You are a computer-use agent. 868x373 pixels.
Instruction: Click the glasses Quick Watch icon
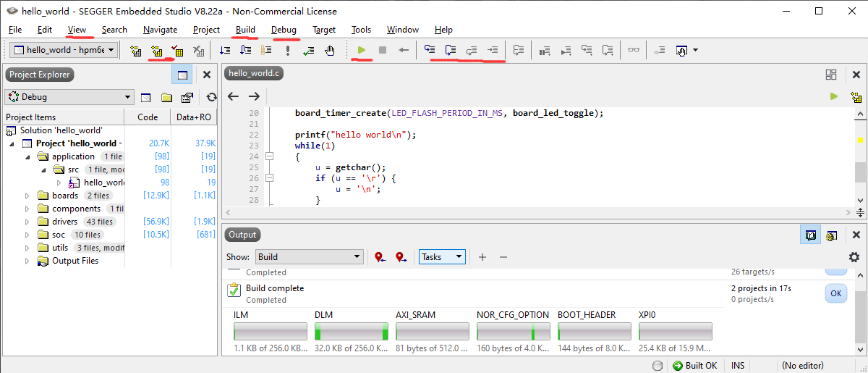coord(634,50)
